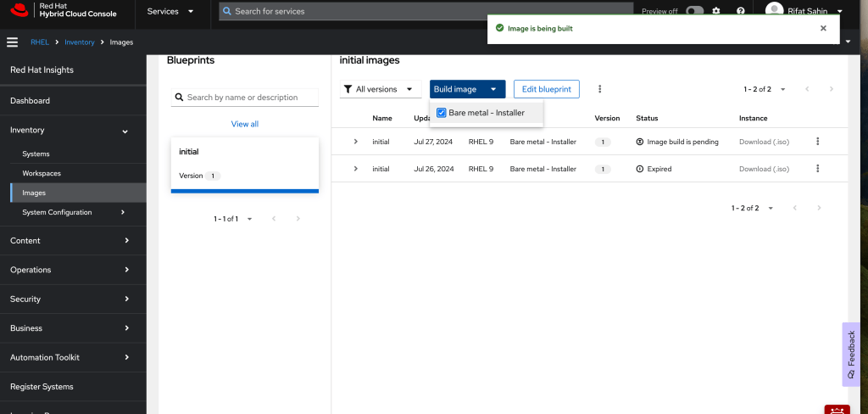Select Images in the sidebar
868x414 pixels.
pyautogui.click(x=79, y=193)
